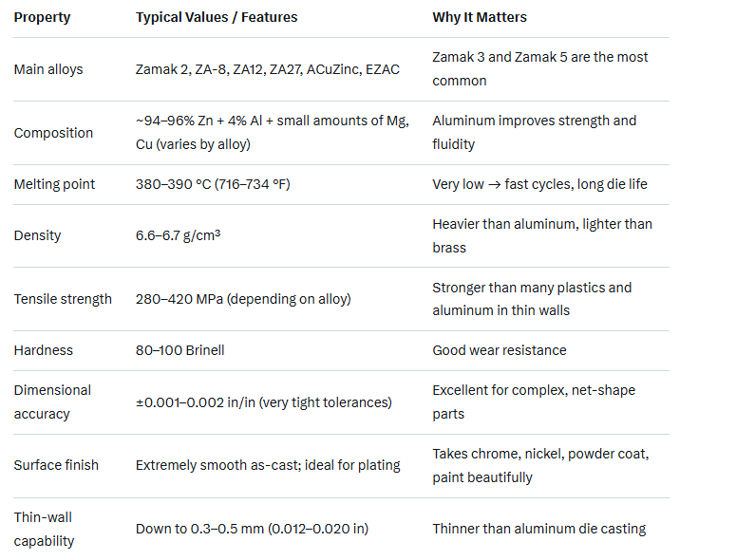Click the "Good wear resistance" text
755x560 pixels.
click(499, 350)
